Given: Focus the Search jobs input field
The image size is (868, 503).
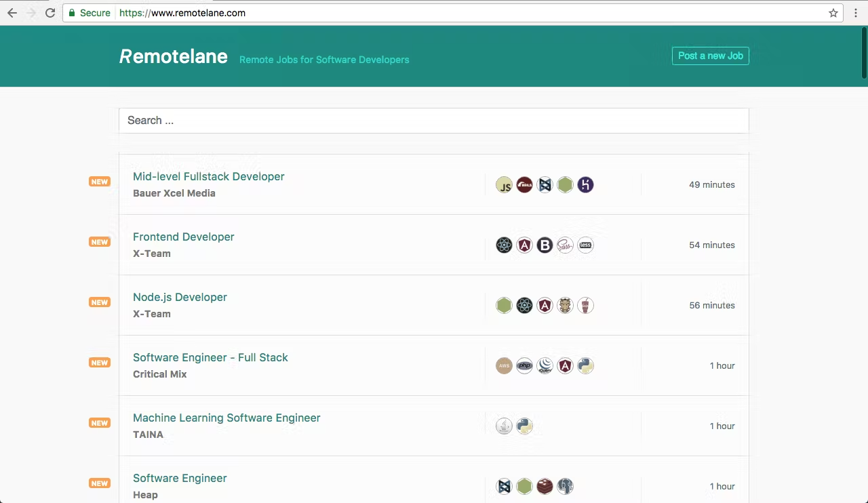Looking at the screenshot, I should 434,121.
